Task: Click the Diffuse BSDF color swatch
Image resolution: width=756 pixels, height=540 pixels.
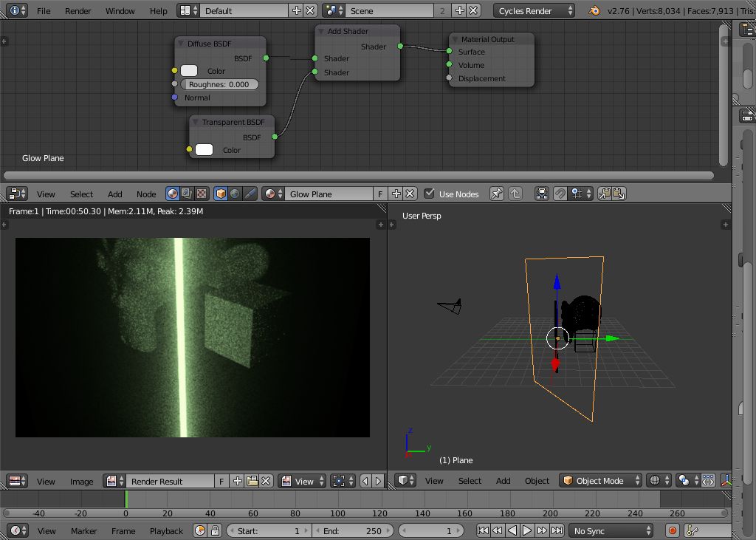Action: click(189, 71)
